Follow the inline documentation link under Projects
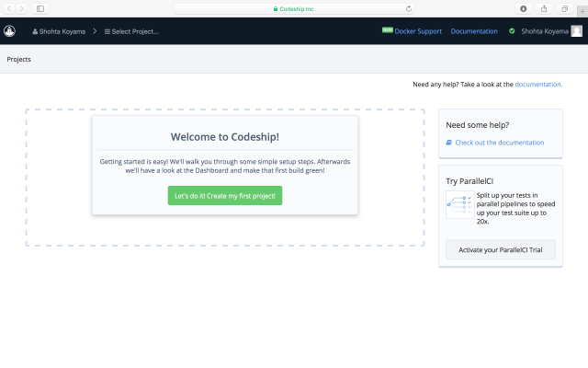 click(x=538, y=85)
